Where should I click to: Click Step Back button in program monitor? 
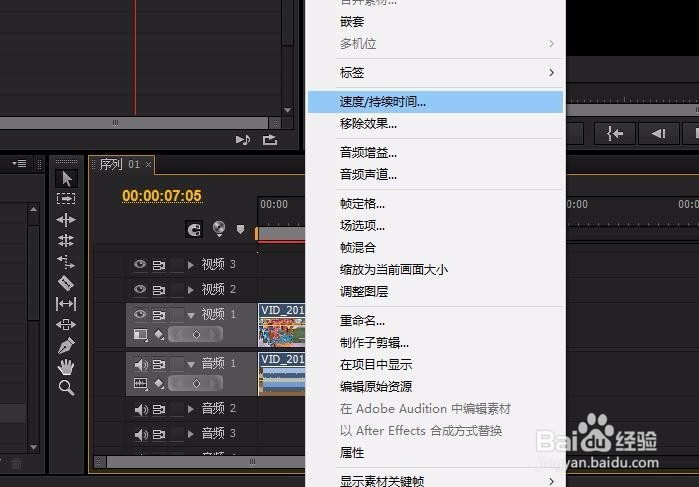click(x=659, y=133)
